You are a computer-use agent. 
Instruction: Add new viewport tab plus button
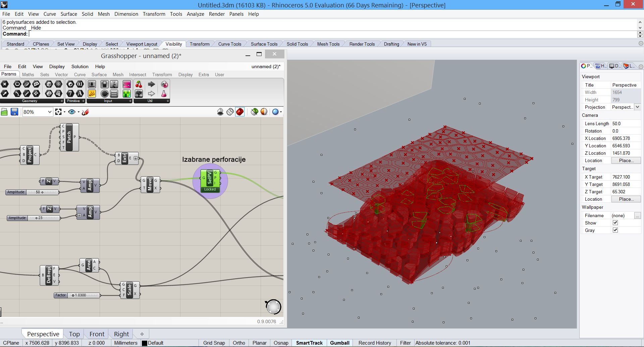pyautogui.click(x=142, y=334)
